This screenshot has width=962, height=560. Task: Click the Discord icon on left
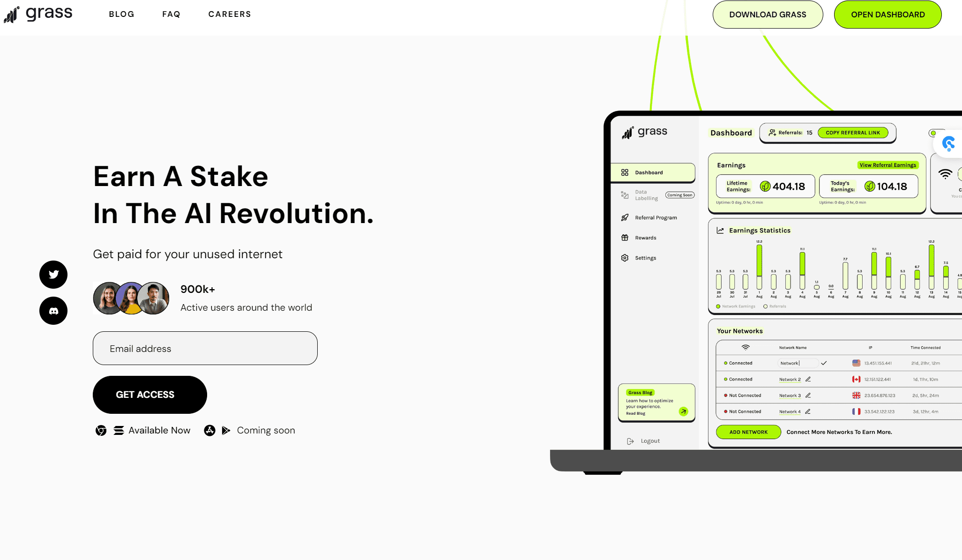53,311
